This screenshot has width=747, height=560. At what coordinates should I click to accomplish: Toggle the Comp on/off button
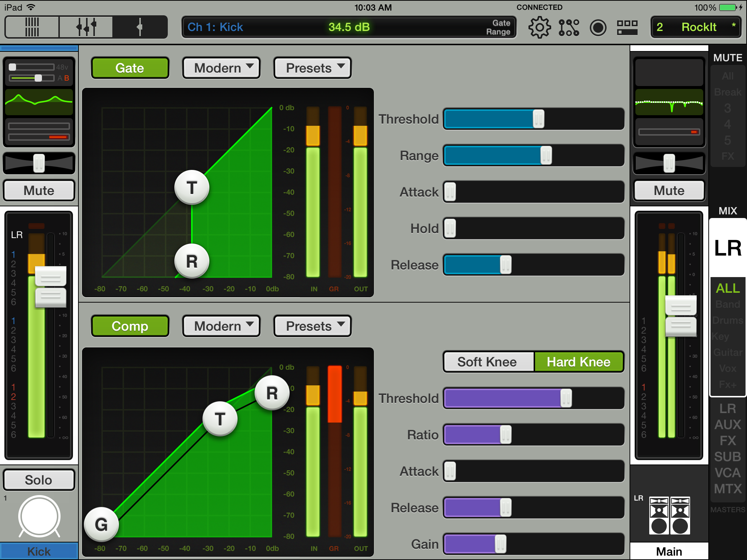click(x=130, y=326)
